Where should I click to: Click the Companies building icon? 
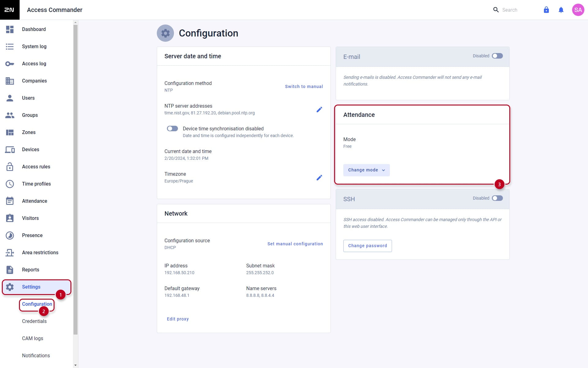click(x=10, y=81)
